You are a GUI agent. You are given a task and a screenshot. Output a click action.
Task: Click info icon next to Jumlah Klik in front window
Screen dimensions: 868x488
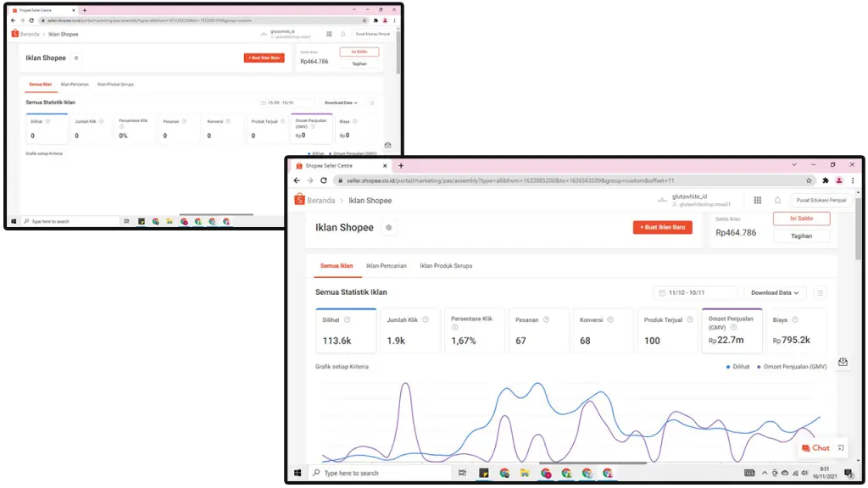point(426,319)
